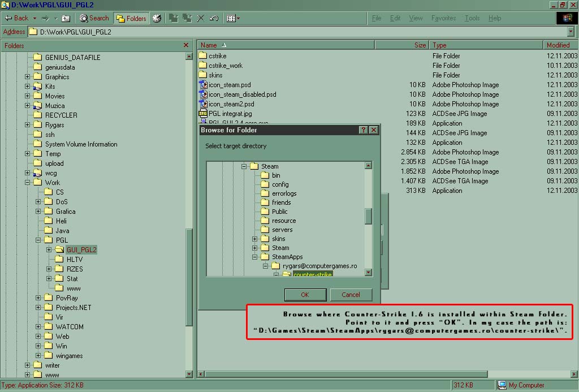Collapse the Work folder node
The image size is (579, 392).
coord(27,183)
